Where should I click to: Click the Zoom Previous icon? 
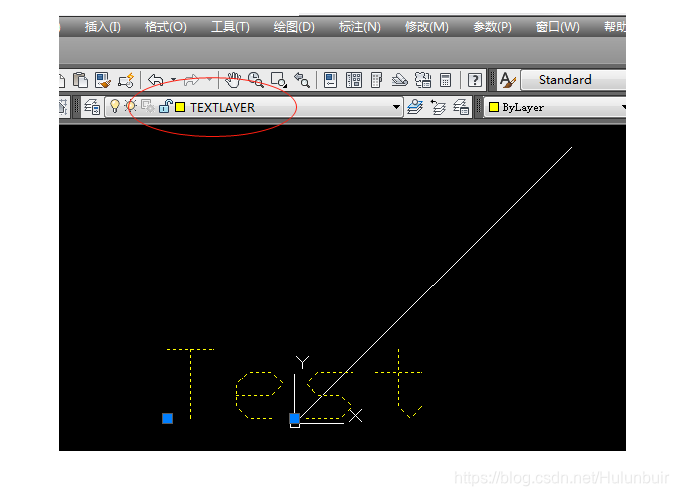pyautogui.click(x=302, y=80)
